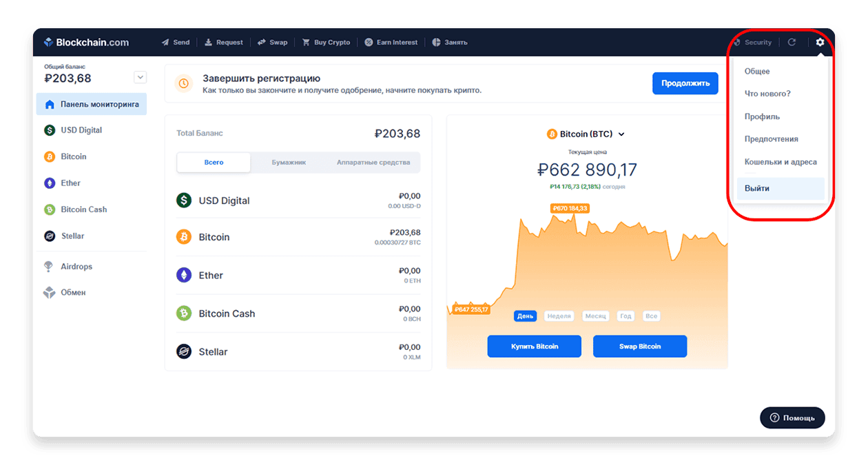Image resolution: width=868 pixels, height=465 pixels.
Task: Click the Airdrops parachute icon
Action: tap(49, 267)
